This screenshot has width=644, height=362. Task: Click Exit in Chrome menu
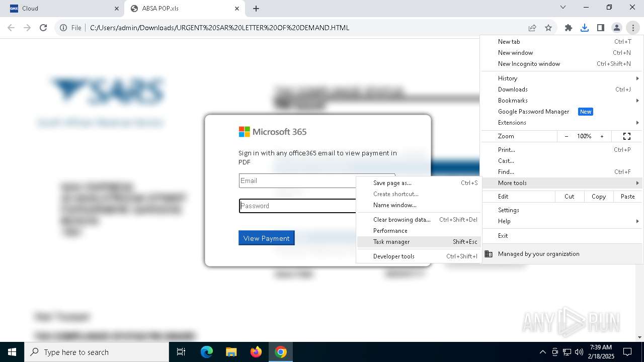[561, 236]
